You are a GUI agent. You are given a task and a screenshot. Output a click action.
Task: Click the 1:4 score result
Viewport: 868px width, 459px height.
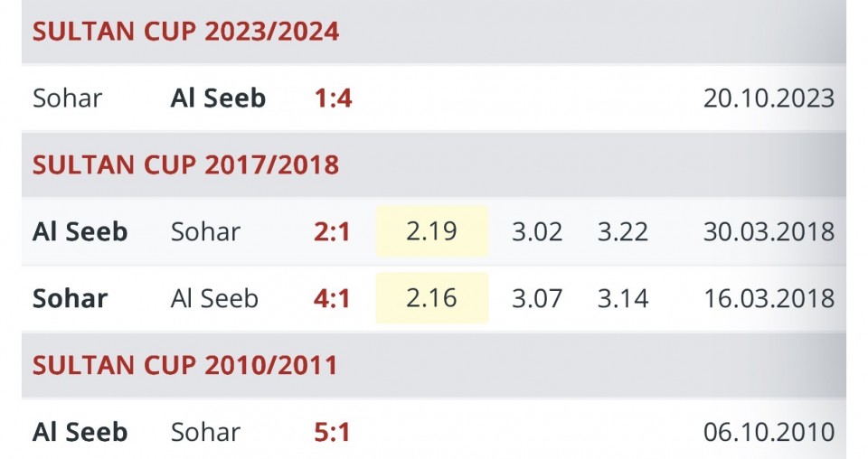click(x=333, y=98)
